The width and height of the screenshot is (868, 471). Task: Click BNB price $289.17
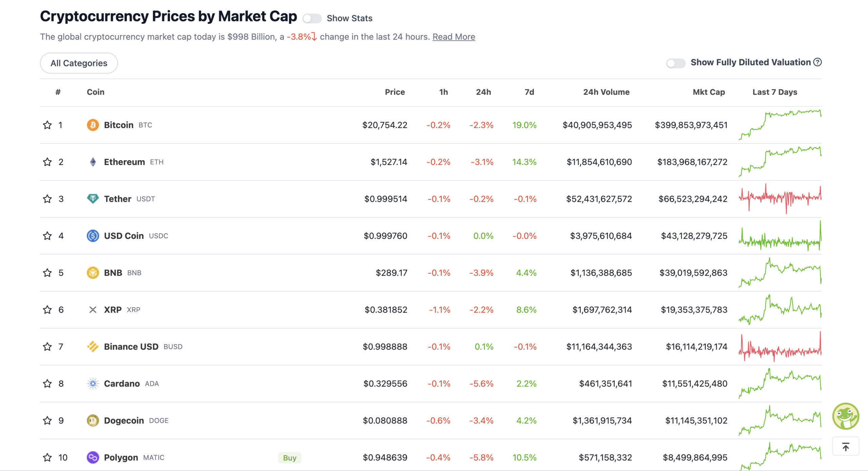point(392,273)
